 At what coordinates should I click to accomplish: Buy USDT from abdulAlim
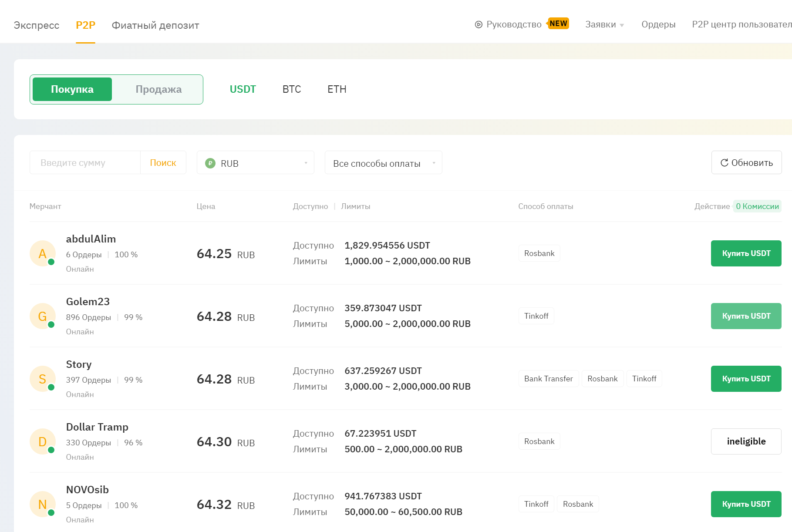coord(745,253)
